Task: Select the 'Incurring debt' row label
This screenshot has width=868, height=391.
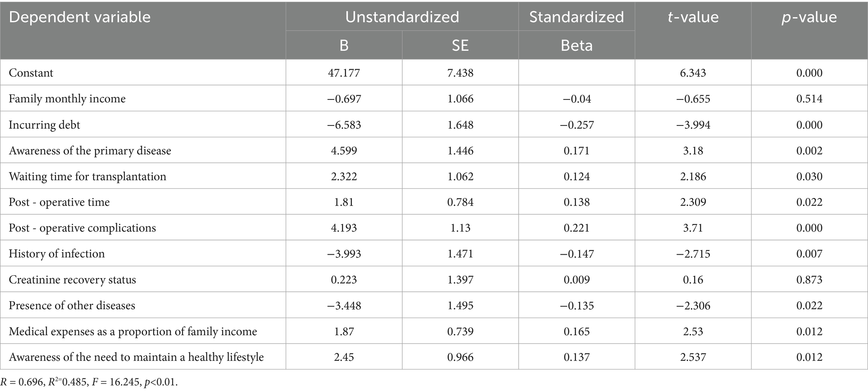Action: tap(45, 125)
